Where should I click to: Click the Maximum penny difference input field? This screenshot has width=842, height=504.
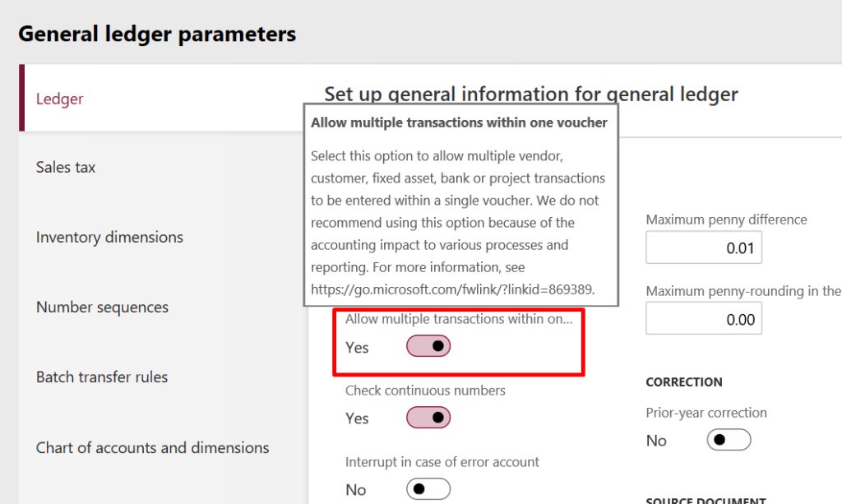(x=704, y=247)
